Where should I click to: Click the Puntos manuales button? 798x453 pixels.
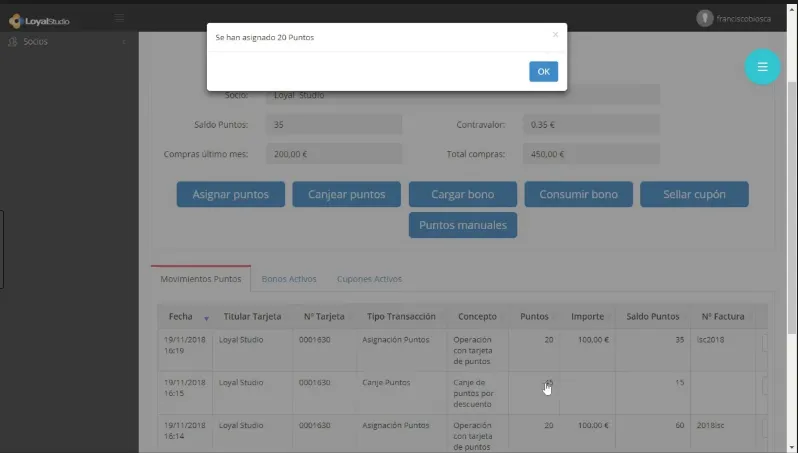(x=463, y=225)
